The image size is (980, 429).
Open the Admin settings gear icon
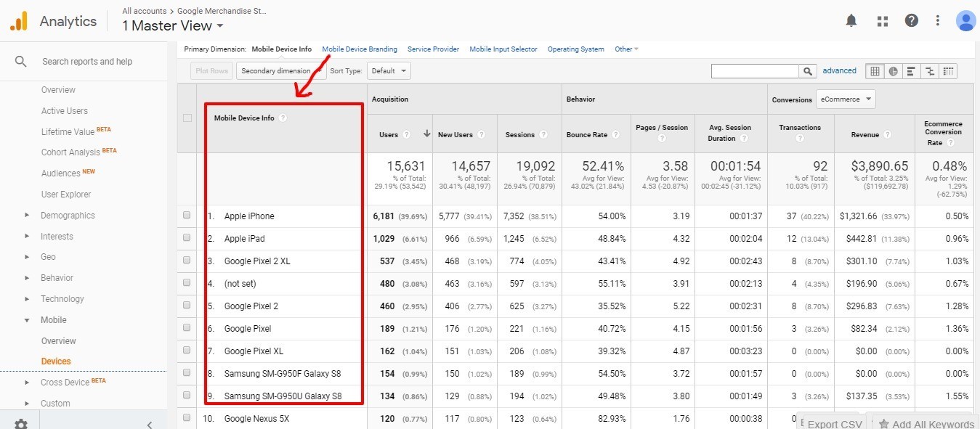[x=21, y=424]
